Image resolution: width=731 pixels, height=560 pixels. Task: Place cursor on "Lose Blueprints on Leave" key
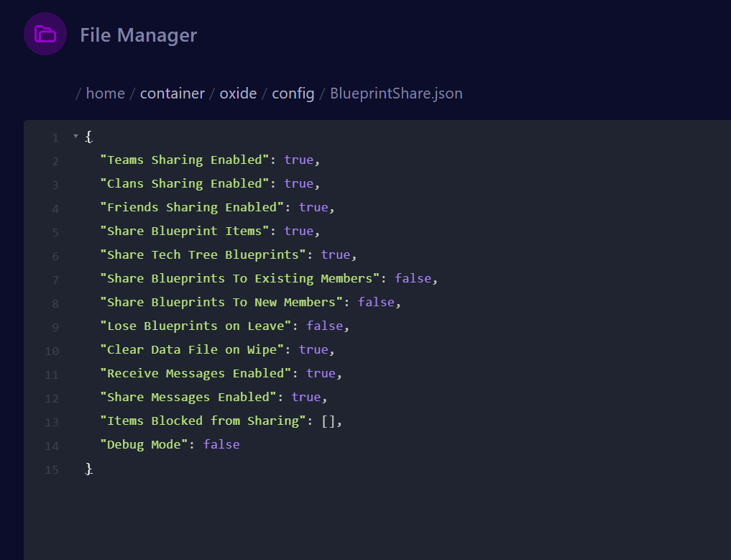pos(195,326)
